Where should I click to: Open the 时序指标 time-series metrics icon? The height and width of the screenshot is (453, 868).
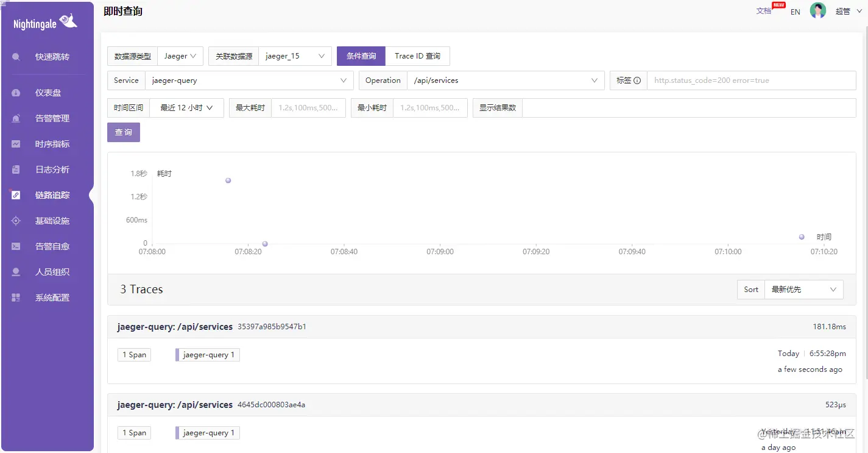click(x=16, y=144)
